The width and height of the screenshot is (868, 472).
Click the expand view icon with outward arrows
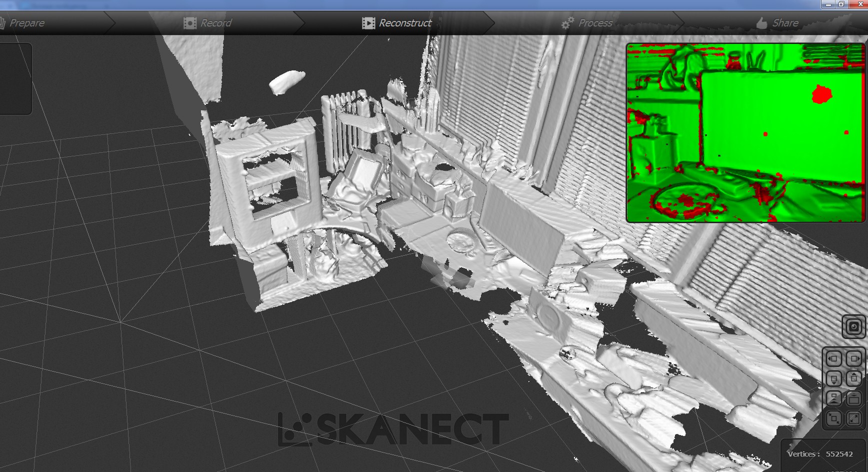coord(853,419)
